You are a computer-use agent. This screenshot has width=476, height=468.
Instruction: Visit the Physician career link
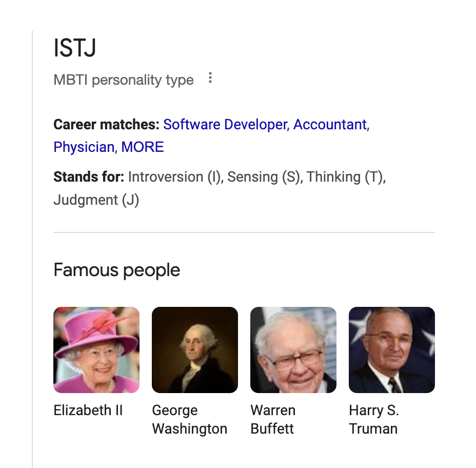(84, 147)
